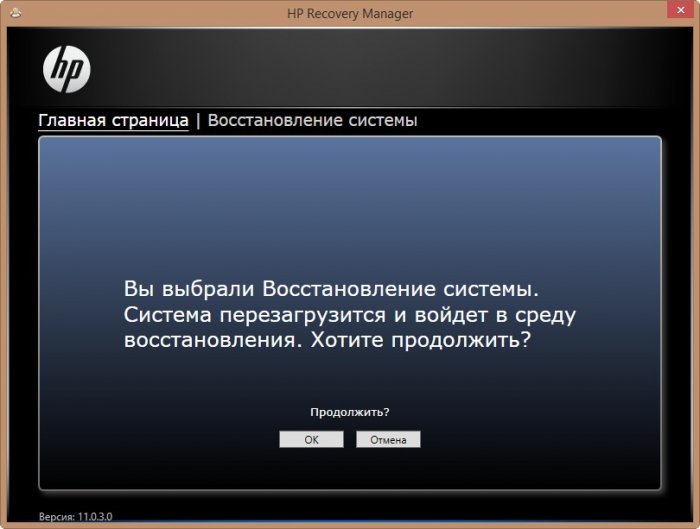Click the Продолжить? prompt label
This screenshot has height=529, width=700.
pos(349,412)
